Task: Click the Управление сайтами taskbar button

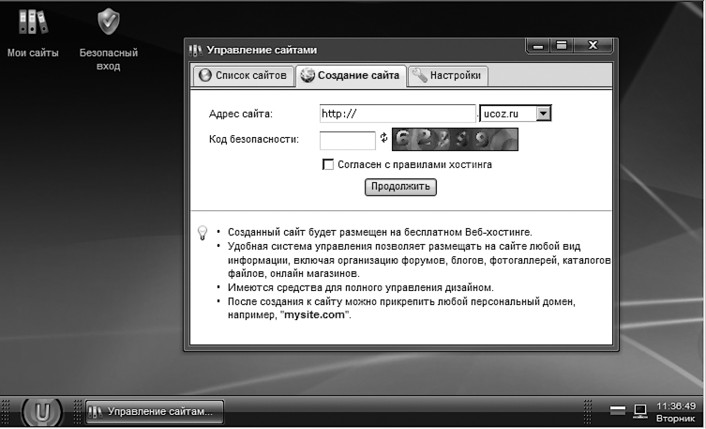Action: pyautogui.click(x=153, y=411)
